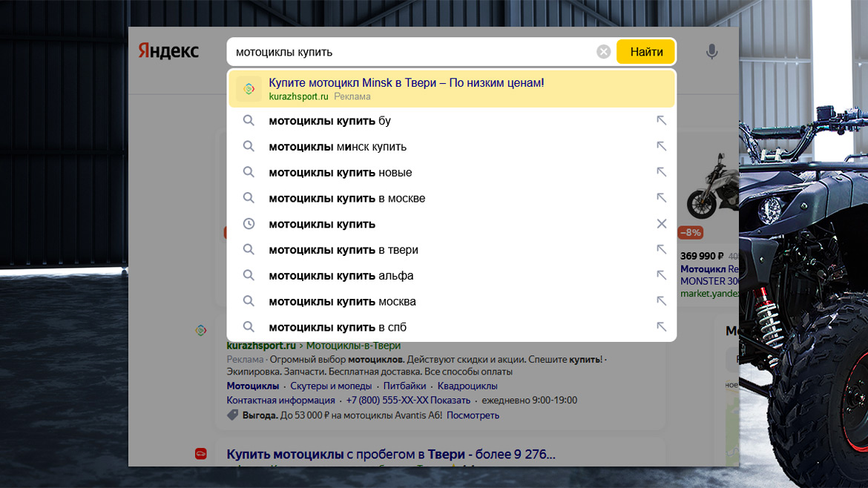Open the "Купить мотоциклы с пробегом в Твери" result
The width and height of the screenshot is (868, 488).
pyautogui.click(x=390, y=455)
